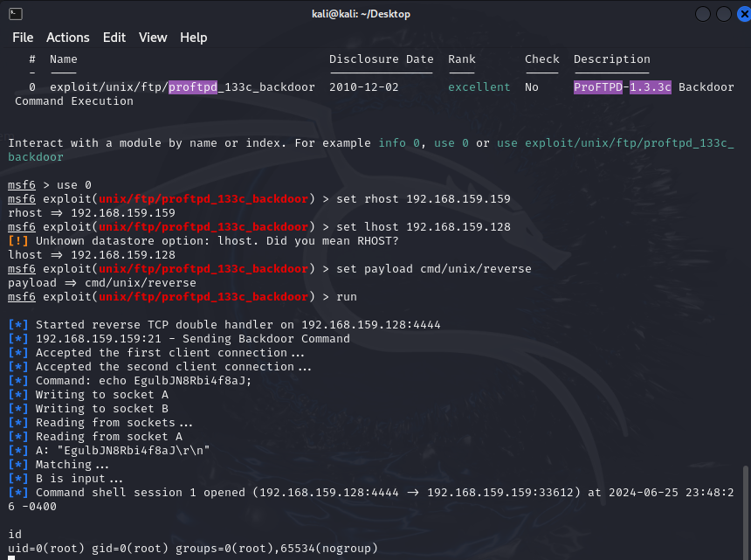Click the 'B is input...' line
The image size is (751, 560).
click(x=65, y=478)
